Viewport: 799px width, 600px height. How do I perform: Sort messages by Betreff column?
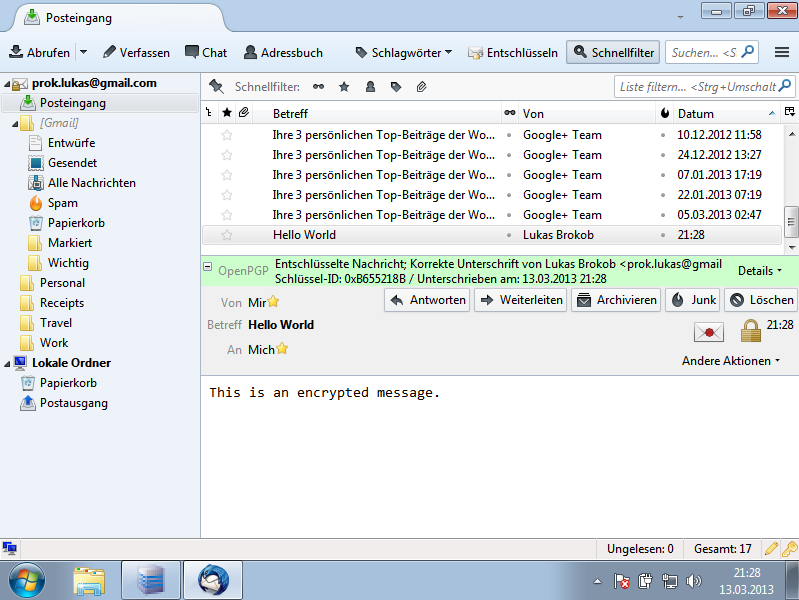377,113
